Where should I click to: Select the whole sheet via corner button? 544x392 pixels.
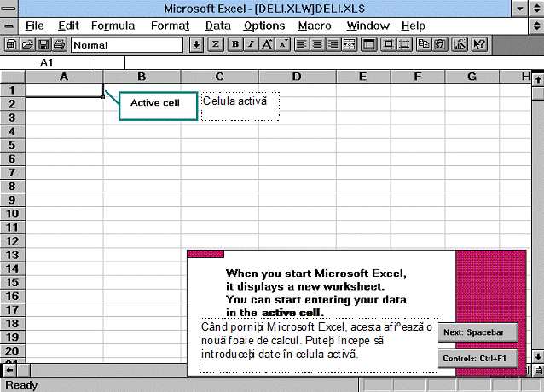coord(13,76)
